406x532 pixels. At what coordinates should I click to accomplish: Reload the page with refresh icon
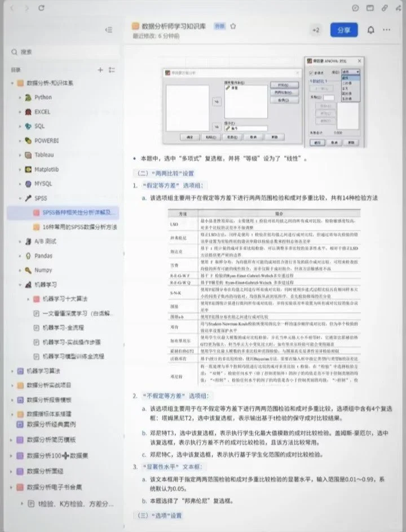pyautogui.click(x=41, y=8)
